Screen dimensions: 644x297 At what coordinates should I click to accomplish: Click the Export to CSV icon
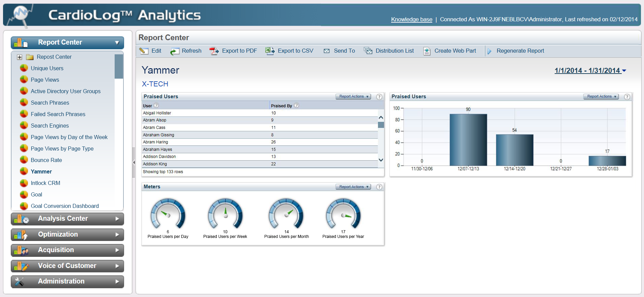[270, 51]
